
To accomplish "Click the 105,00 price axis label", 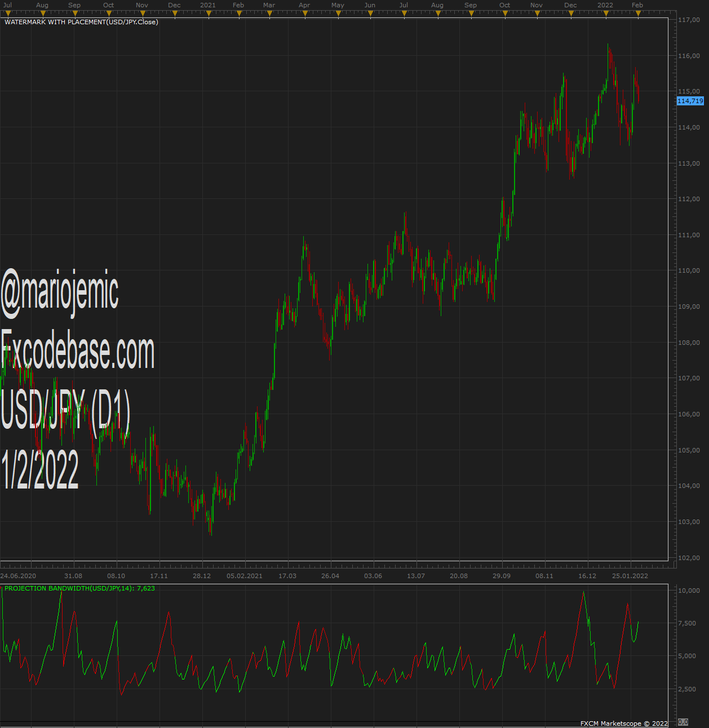I will click(689, 450).
